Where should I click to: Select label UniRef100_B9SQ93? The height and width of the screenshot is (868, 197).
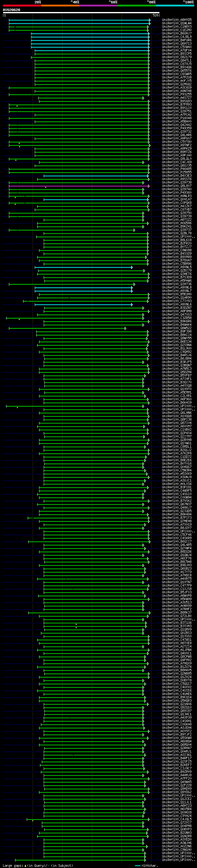(x=177, y=101)
